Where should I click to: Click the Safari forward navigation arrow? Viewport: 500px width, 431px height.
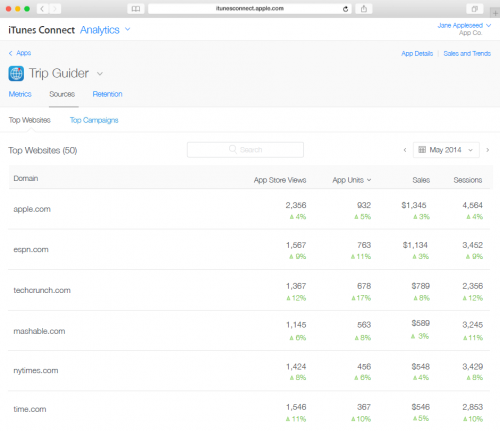[x=55, y=9]
